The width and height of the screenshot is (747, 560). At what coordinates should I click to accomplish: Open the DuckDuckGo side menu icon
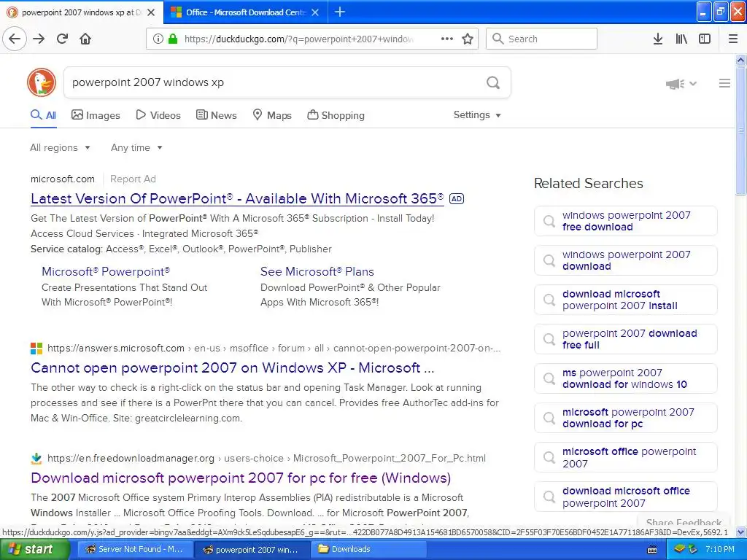coord(724,83)
